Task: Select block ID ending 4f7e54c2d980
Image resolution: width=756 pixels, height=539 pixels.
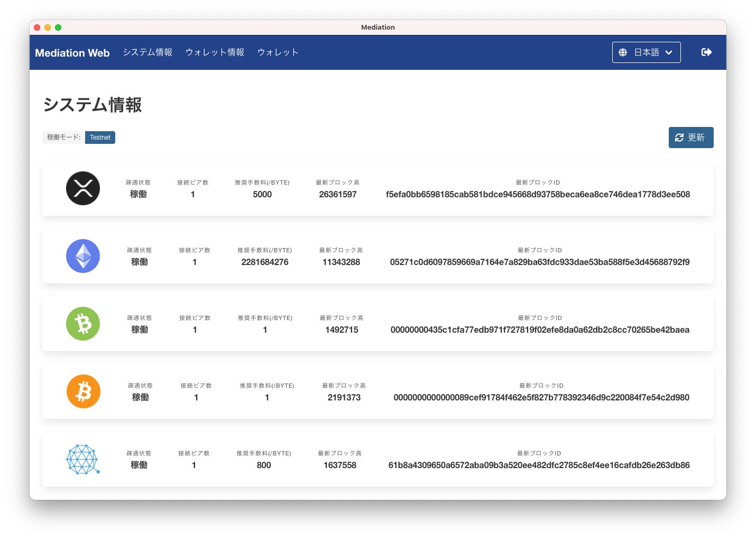Action: [x=541, y=397]
